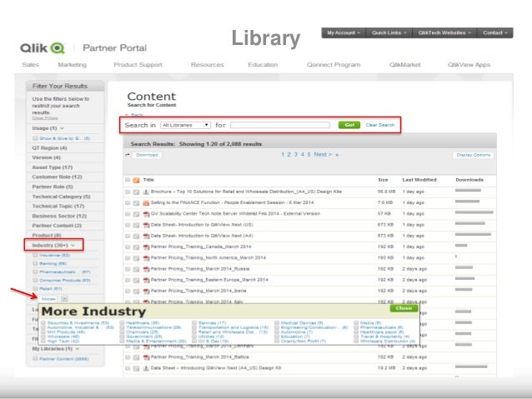Click email icon in Selling to FINANCE Function row
The width and height of the screenshot is (532, 399).
136,203
